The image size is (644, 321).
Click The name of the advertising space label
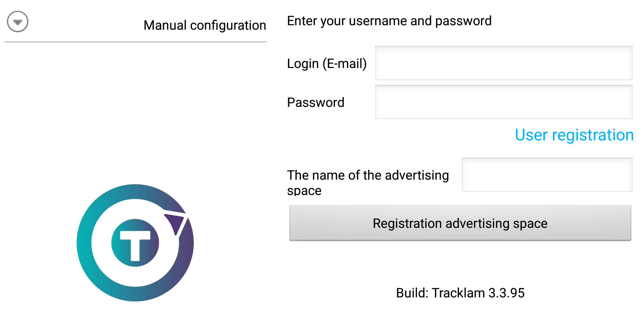[368, 183]
